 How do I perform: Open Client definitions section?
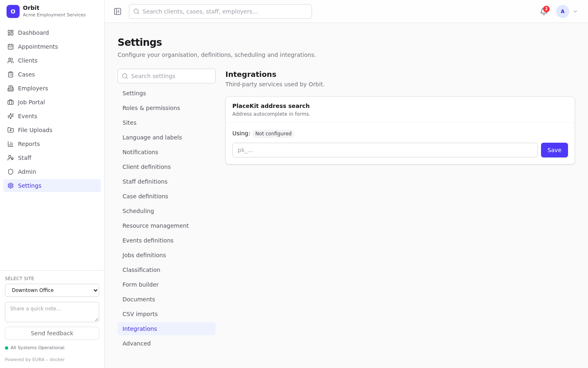pos(167,167)
